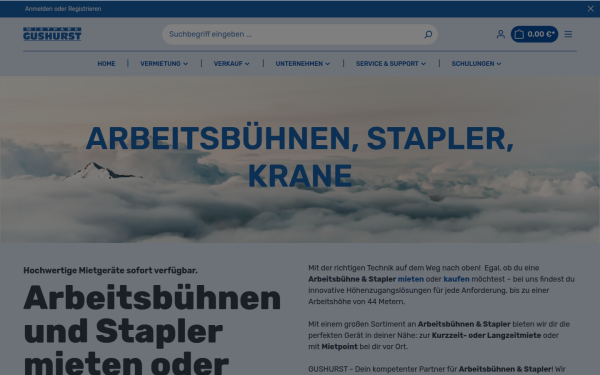Click the Anmelden oder Registrieren link

tap(63, 9)
